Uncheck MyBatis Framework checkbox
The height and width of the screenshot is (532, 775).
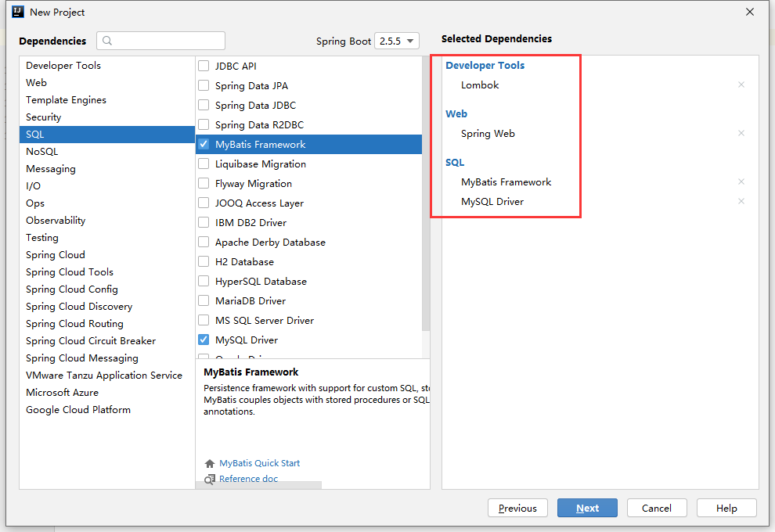(x=204, y=144)
